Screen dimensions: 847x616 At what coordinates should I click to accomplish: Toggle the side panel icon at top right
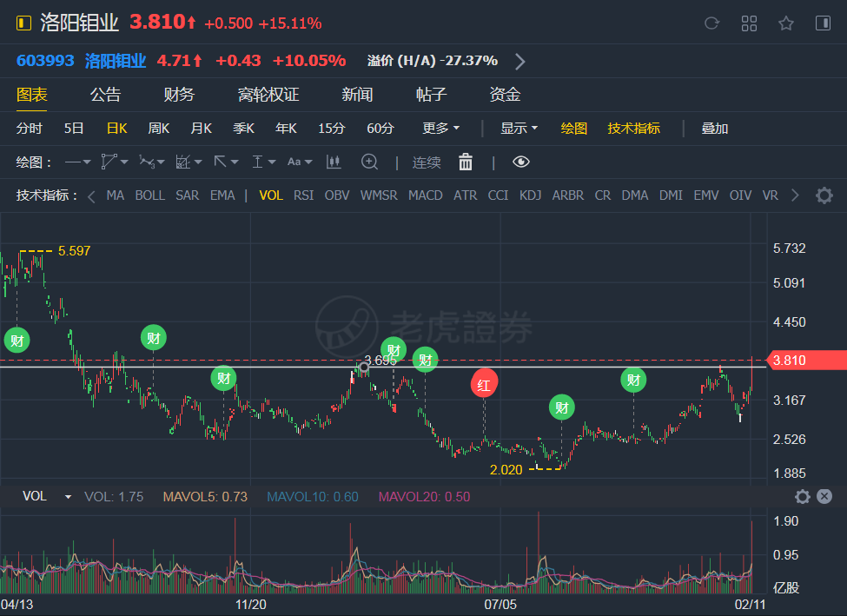click(x=823, y=23)
